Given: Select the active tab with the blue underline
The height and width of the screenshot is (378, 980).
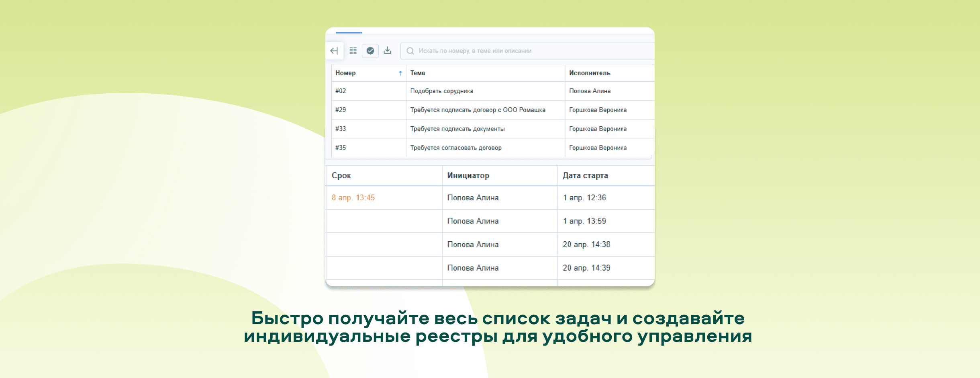Looking at the screenshot, I should click(x=349, y=32).
